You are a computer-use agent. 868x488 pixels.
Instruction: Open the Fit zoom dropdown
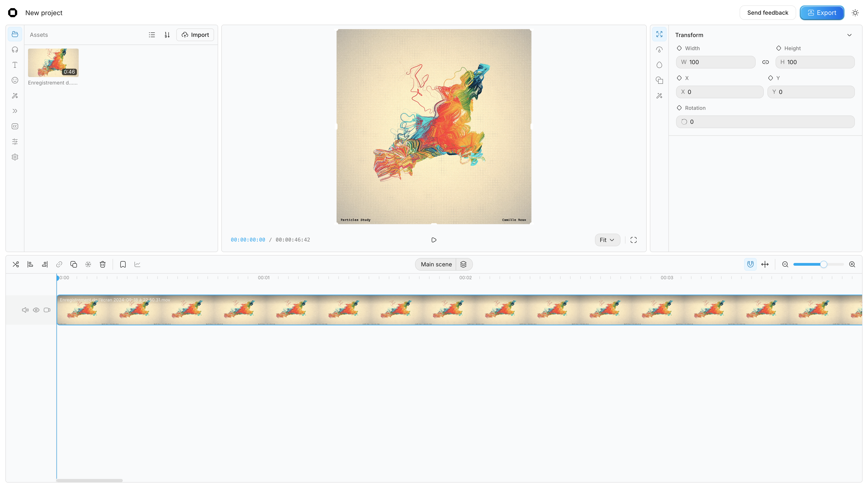(x=607, y=240)
